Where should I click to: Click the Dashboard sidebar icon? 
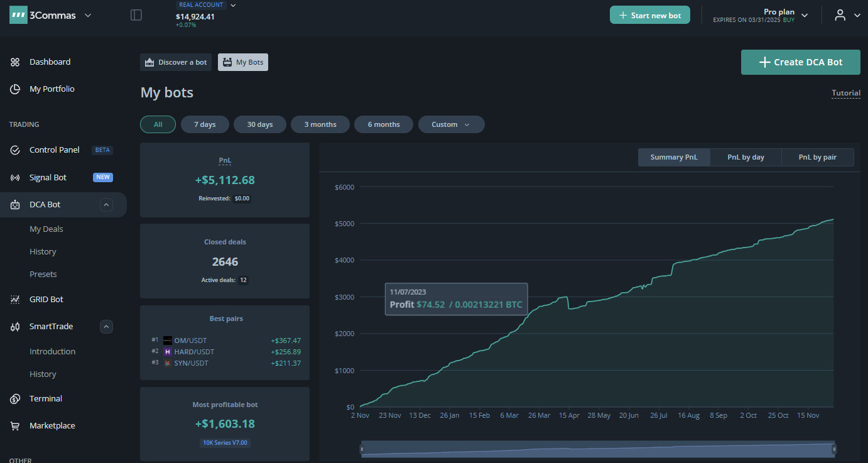tap(15, 62)
